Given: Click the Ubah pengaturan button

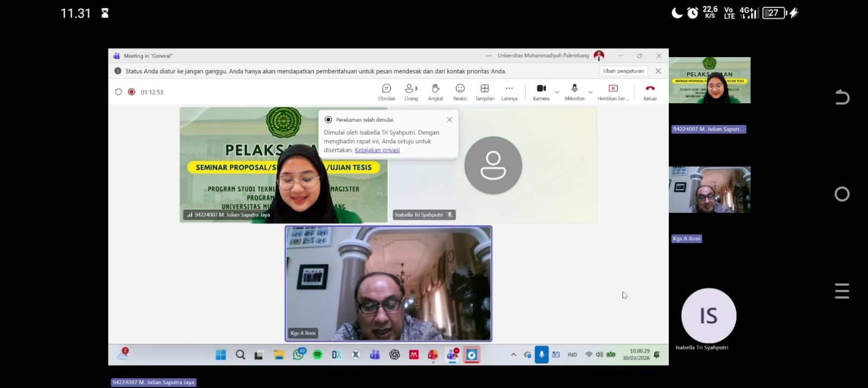Looking at the screenshot, I should coord(623,71).
